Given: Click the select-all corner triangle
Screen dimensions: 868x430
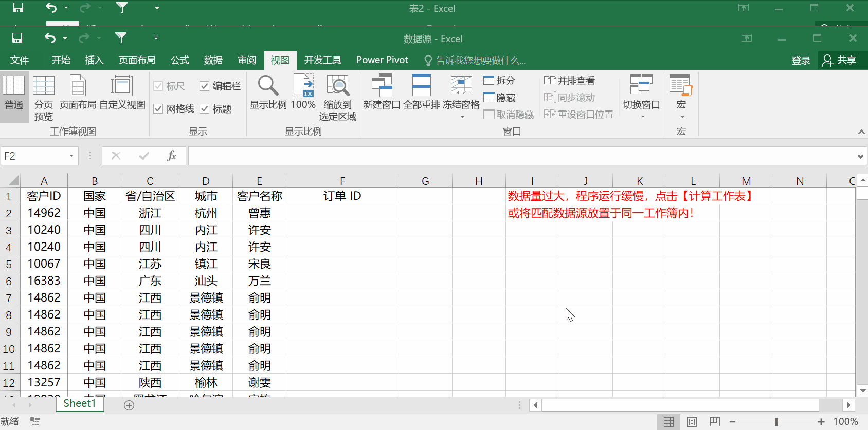Looking at the screenshot, I should click(x=12, y=180).
